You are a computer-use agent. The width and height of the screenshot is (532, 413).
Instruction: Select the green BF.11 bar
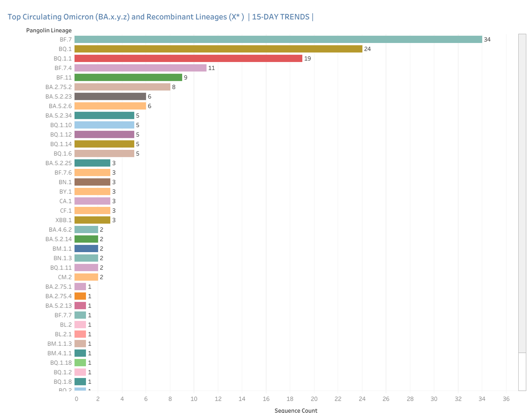point(128,78)
